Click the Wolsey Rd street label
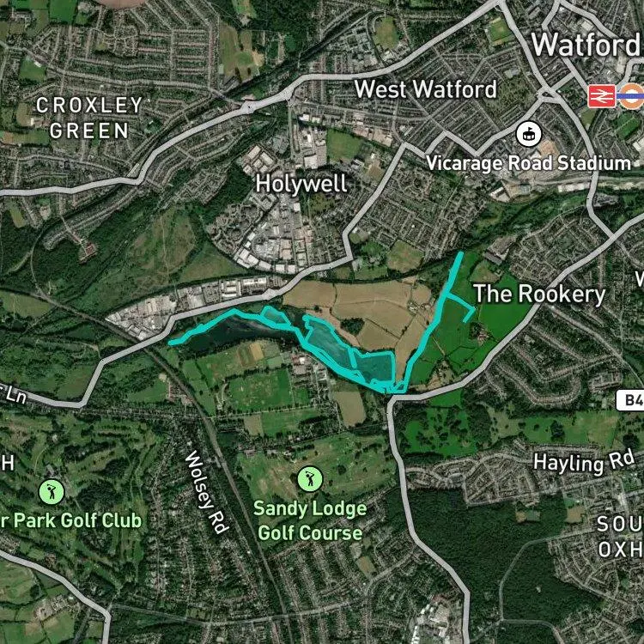Viewport: 644px width, 644px height. (x=206, y=492)
